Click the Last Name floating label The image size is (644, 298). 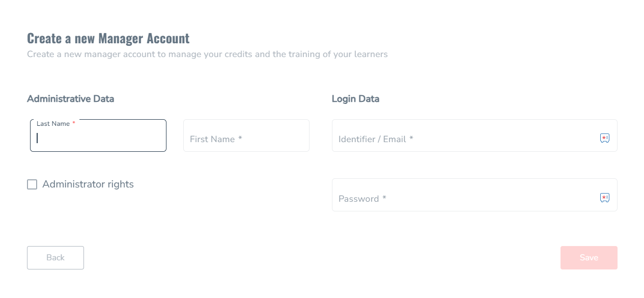pyautogui.click(x=53, y=124)
